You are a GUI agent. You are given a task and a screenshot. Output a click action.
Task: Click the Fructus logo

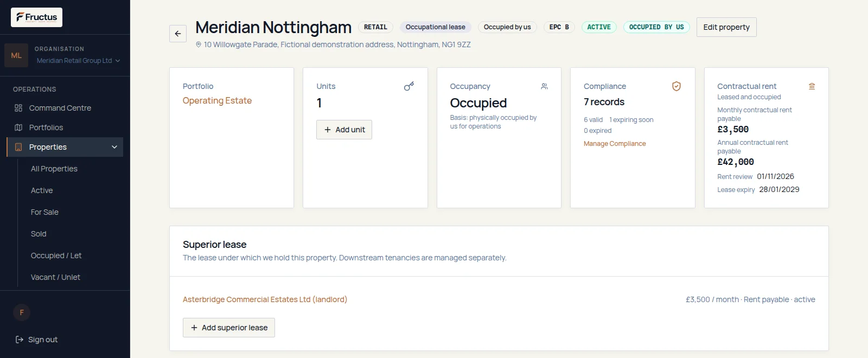36,17
